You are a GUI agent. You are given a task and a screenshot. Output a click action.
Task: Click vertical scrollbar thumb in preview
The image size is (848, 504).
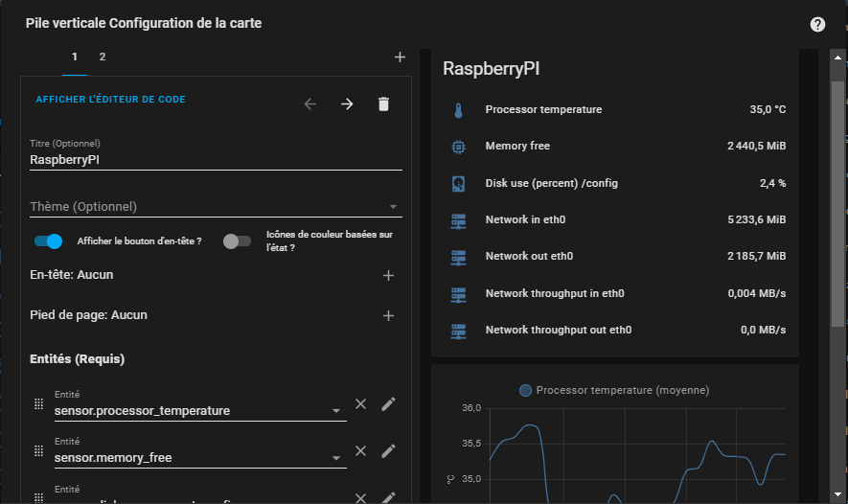pos(837,204)
